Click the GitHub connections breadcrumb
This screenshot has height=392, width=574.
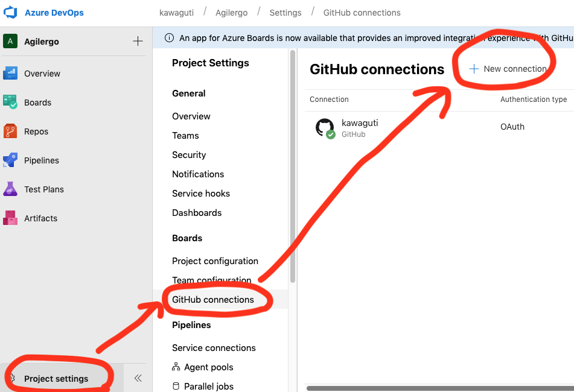[x=362, y=13]
